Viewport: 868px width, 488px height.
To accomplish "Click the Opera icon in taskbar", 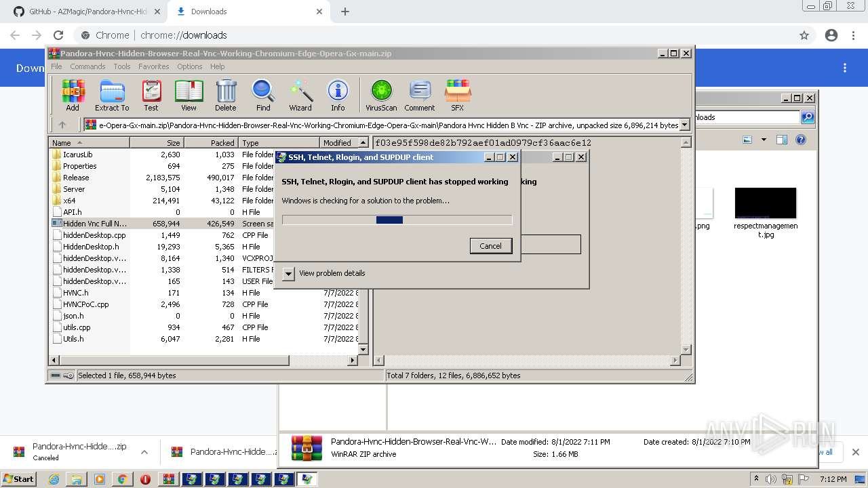I will click(145, 479).
